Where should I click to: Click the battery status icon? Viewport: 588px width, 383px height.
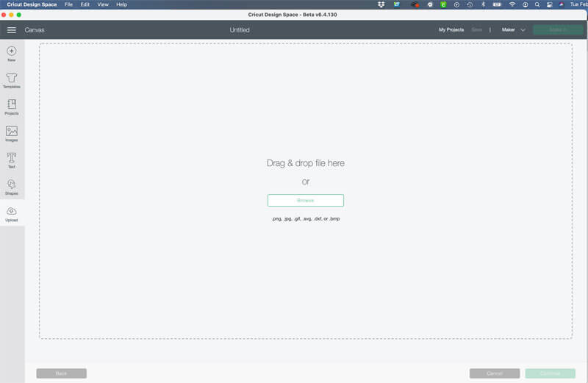point(497,4)
